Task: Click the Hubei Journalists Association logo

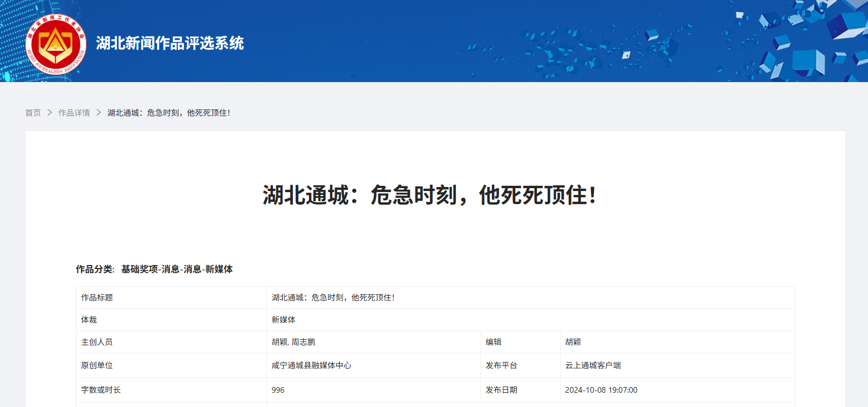Action: (56, 44)
